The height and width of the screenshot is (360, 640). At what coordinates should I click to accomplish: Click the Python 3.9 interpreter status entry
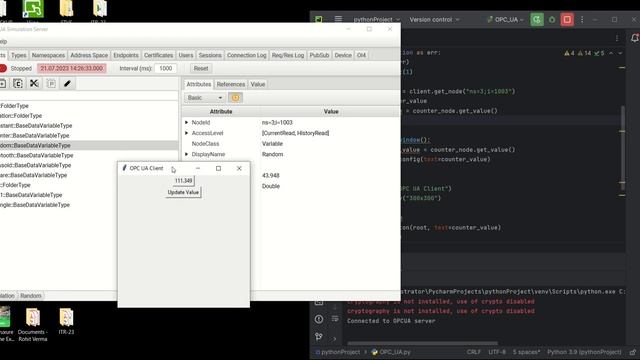pos(584,352)
